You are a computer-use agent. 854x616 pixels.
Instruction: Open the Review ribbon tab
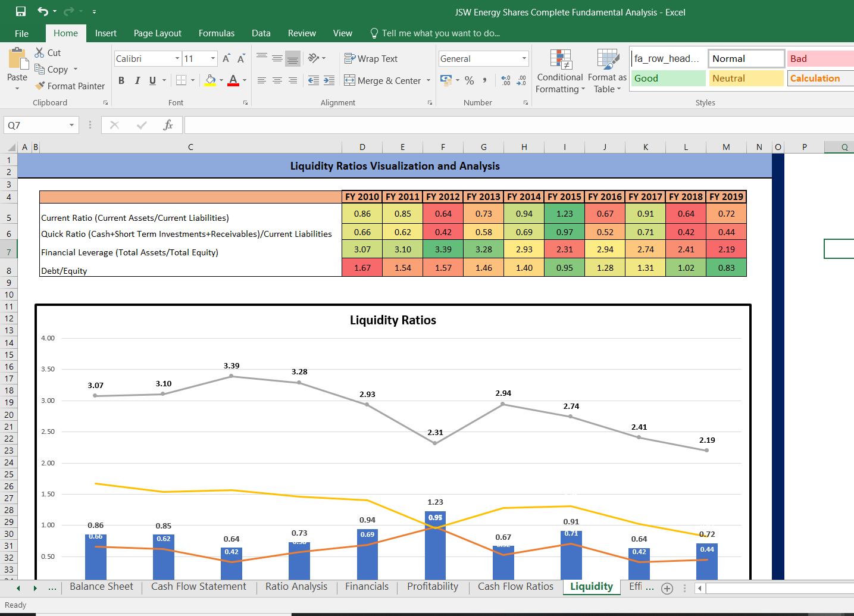click(302, 33)
